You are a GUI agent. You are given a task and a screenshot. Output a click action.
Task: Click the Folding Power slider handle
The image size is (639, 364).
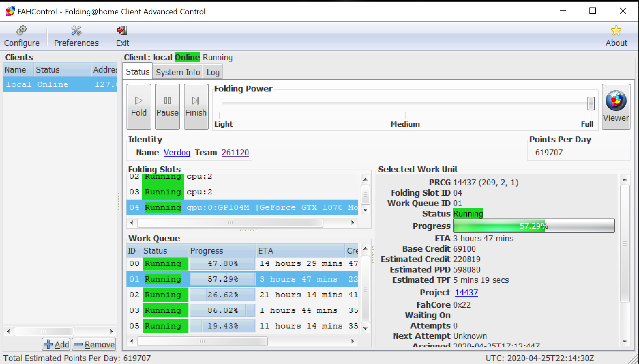591,104
